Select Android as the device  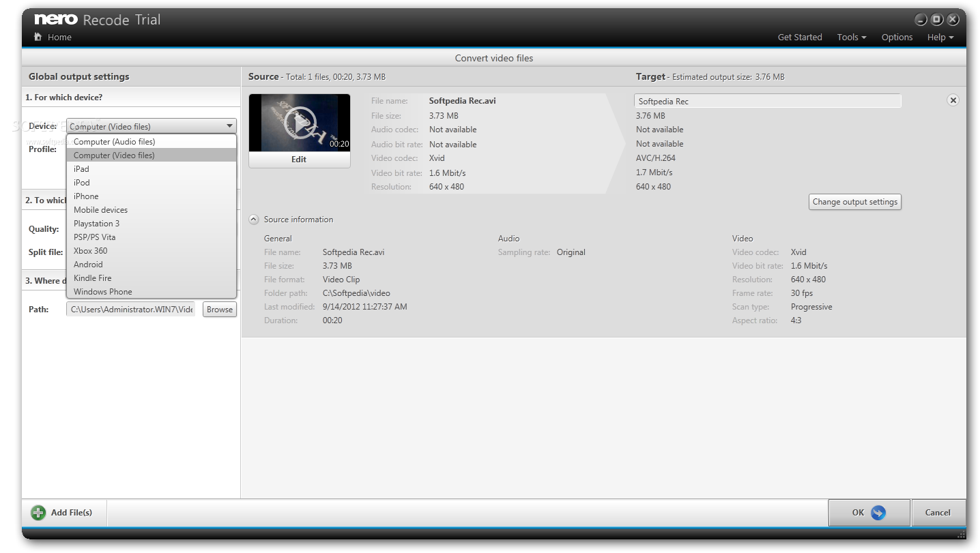click(x=152, y=265)
